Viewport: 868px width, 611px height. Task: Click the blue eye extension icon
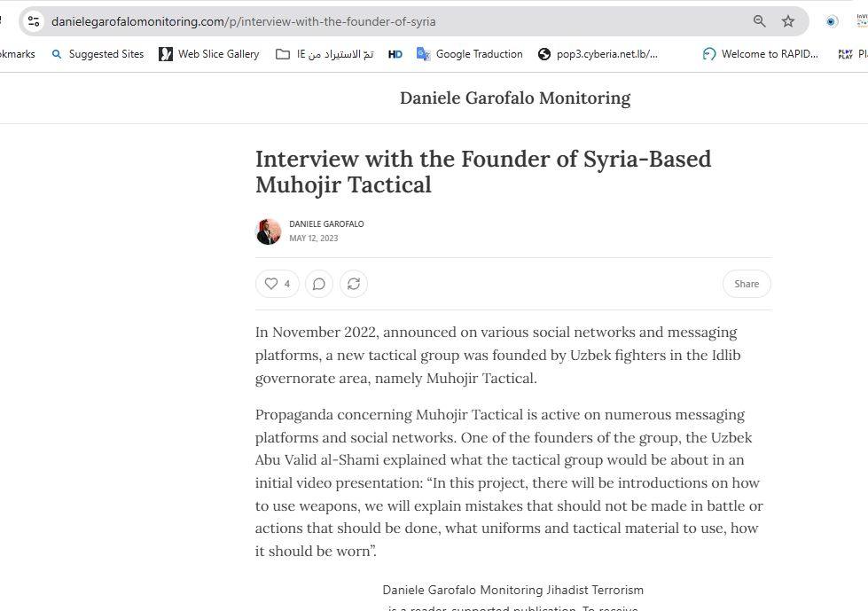click(x=832, y=21)
